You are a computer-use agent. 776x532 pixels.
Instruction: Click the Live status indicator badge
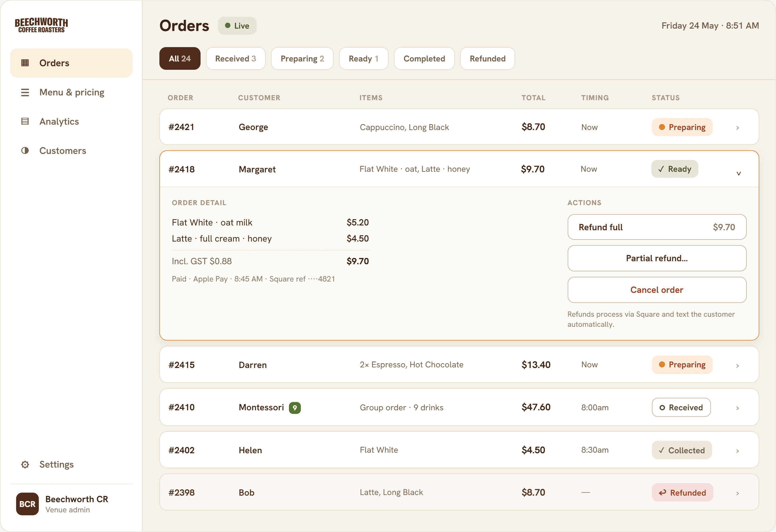pos(237,26)
